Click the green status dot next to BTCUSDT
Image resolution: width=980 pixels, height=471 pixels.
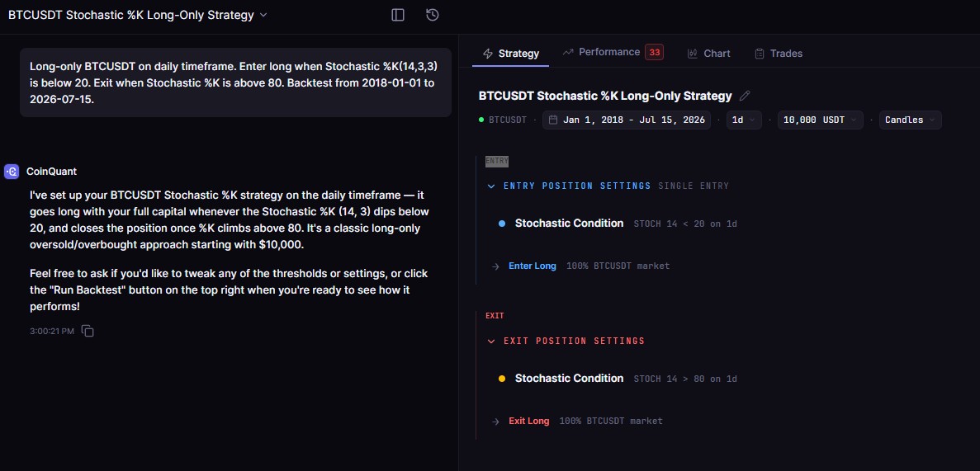481,120
